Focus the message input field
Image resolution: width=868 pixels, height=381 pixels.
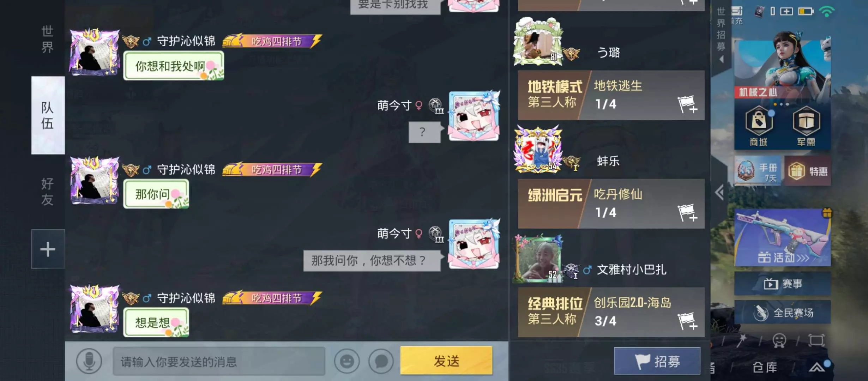tap(219, 361)
